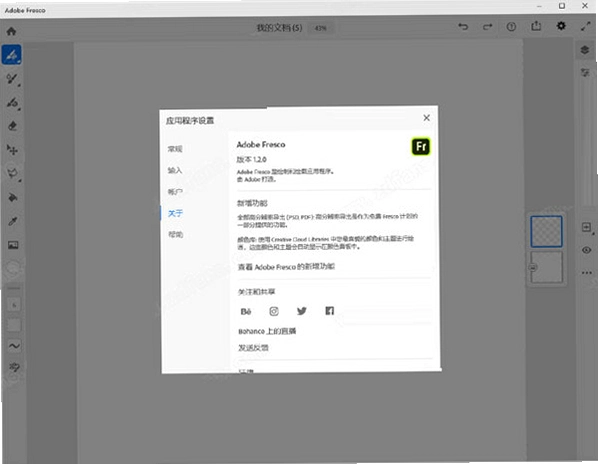Switch to the 输入 settings tab
The height and width of the screenshot is (464, 598).
175,170
